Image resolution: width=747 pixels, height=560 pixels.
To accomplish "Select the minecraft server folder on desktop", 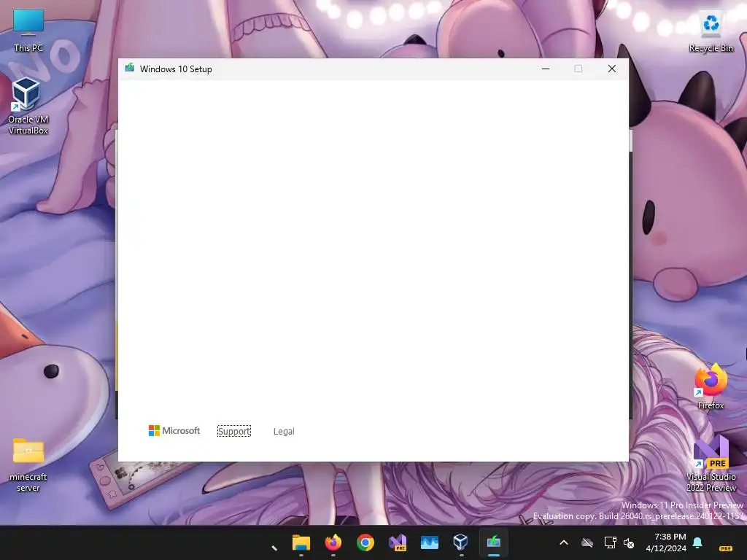I will pos(28,464).
